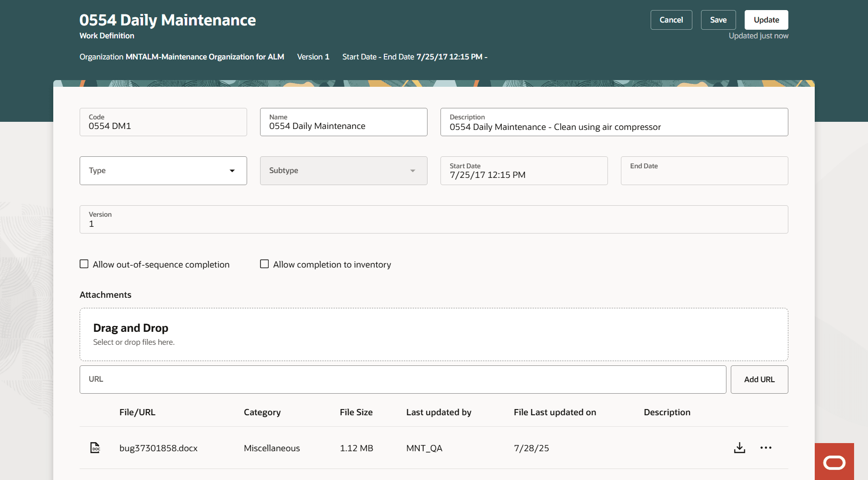Click the Type dropdown arrow
Viewport: 868px width, 480px height.
coord(232,170)
